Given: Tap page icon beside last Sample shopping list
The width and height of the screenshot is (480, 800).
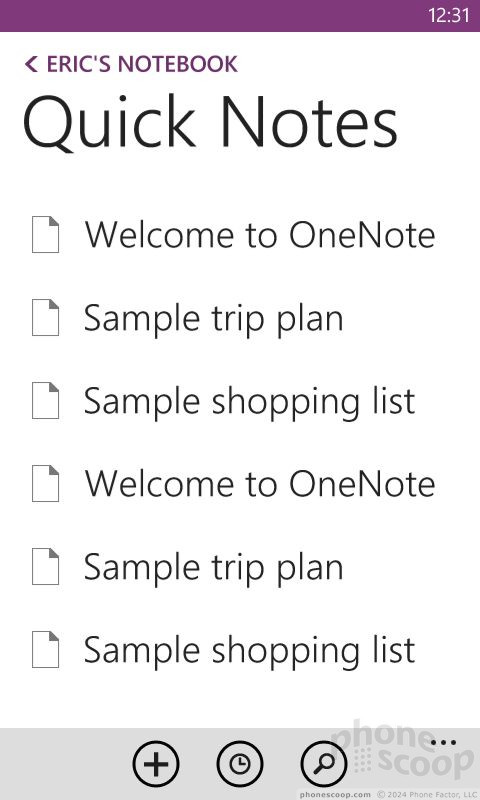Looking at the screenshot, I should tap(45, 649).
